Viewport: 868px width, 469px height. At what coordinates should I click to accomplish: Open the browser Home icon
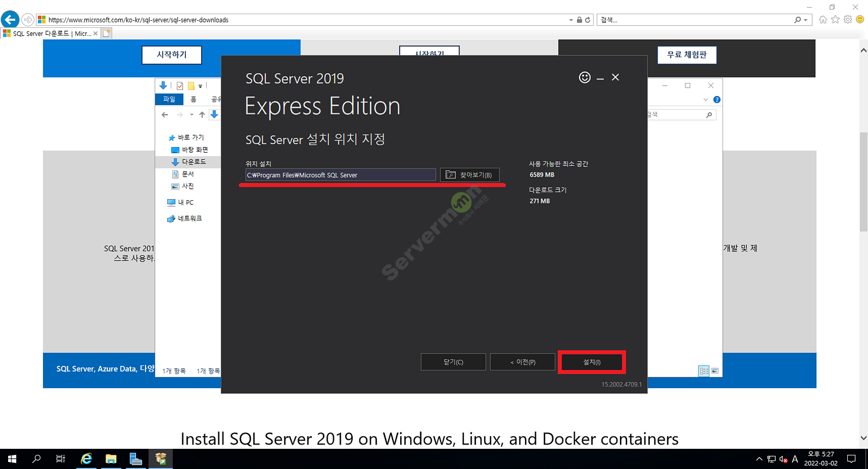point(823,20)
